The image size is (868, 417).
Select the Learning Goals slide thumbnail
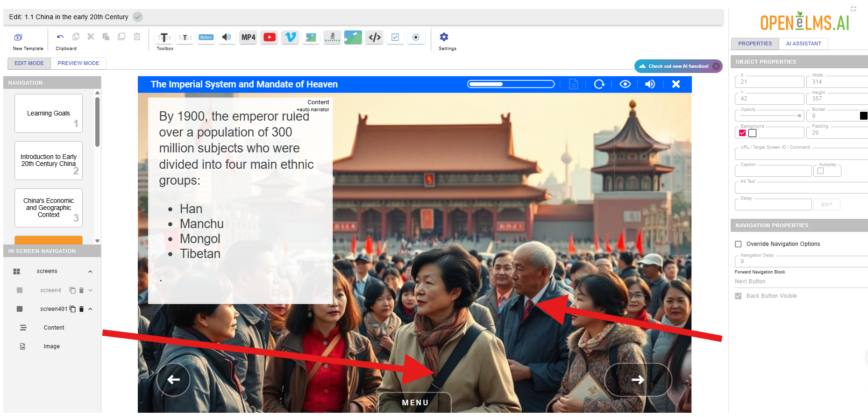click(x=49, y=114)
